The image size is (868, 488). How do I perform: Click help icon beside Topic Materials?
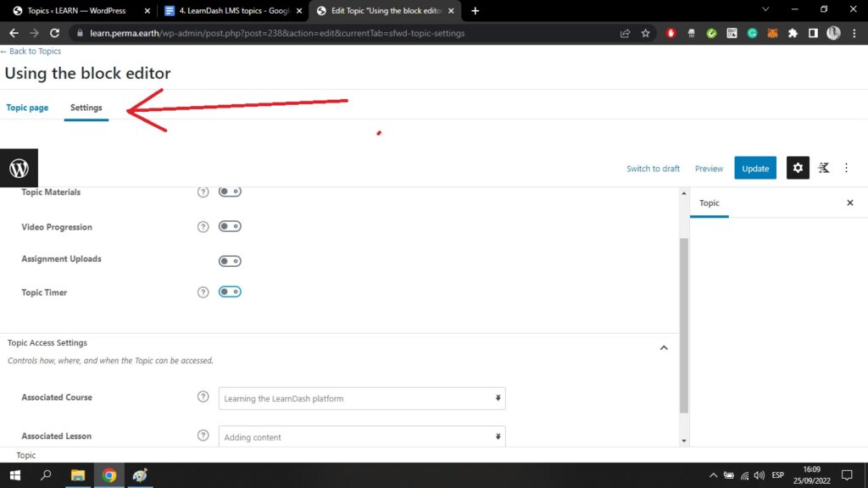pos(203,192)
